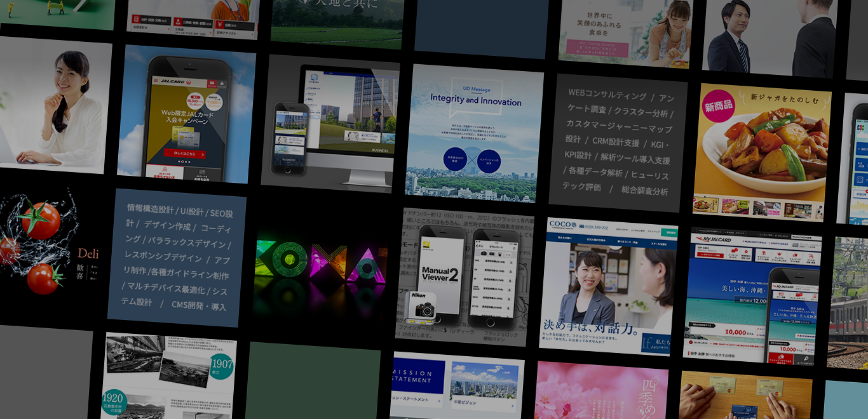The height and width of the screenshot is (419, 868).
Task: Open the hands holding cards thumbnail
Action: (745, 395)
